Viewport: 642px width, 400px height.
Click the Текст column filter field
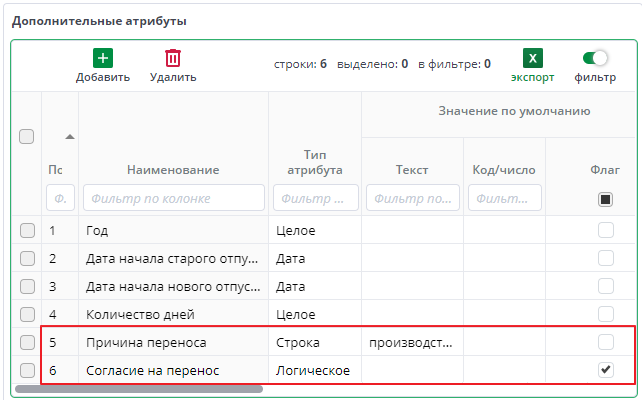tap(412, 198)
